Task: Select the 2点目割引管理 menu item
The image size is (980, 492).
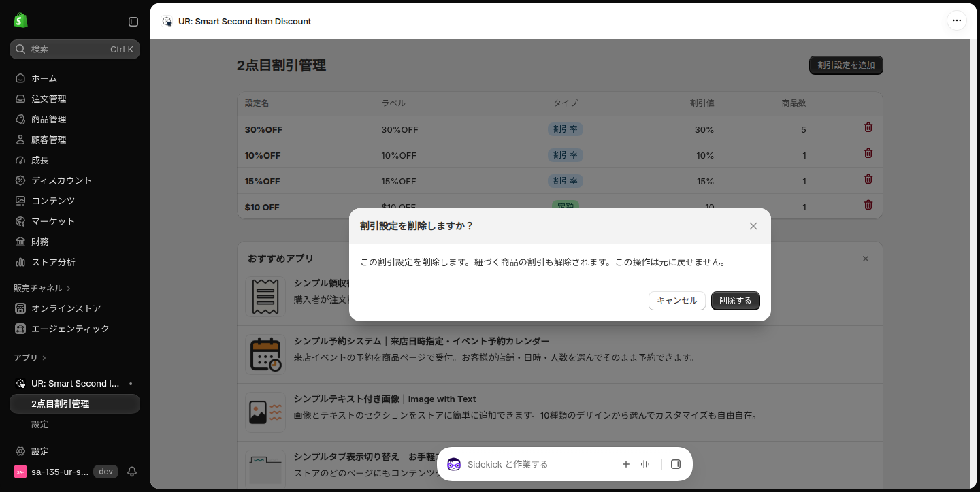Action: 75,404
